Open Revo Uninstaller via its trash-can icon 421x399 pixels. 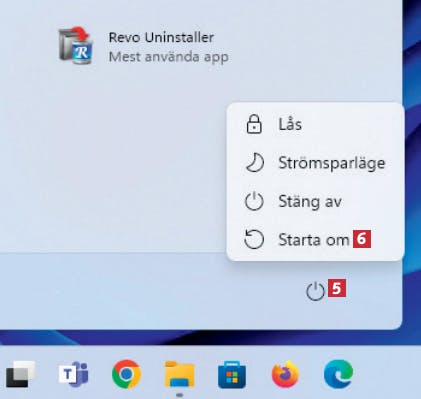pos(75,45)
